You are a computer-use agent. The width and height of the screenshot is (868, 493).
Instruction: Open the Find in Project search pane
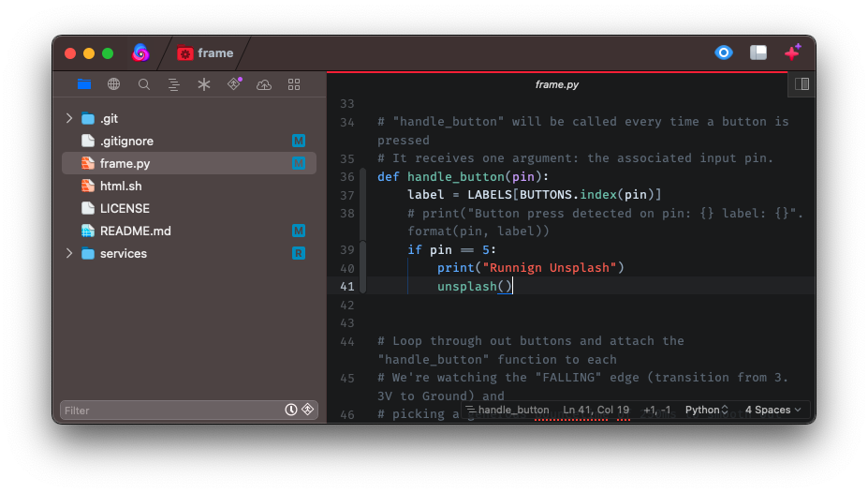pos(144,84)
